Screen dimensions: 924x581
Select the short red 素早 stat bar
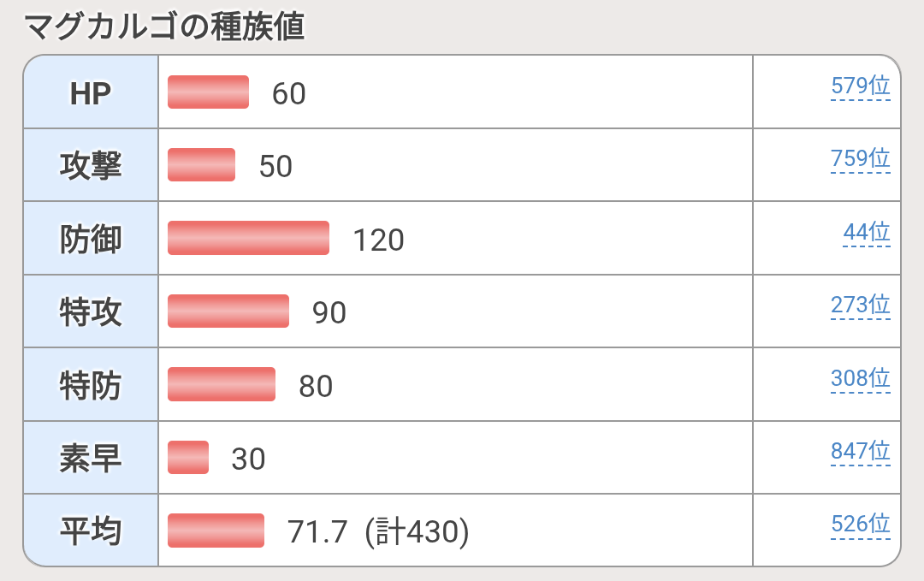(188, 457)
